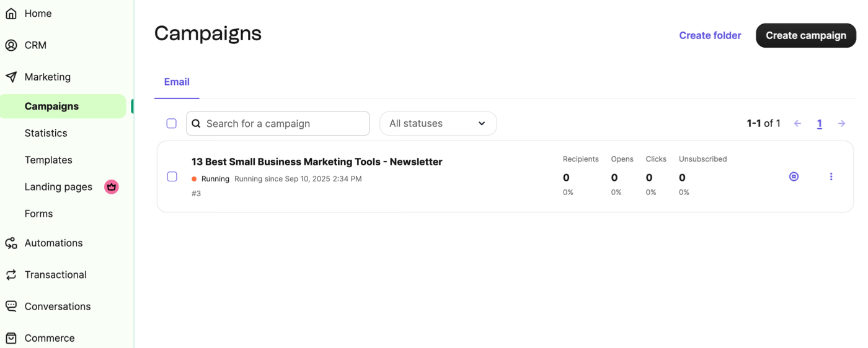This screenshot has width=868, height=348.
Task: Click the Create campaign button
Action: [x=806, y=35]
